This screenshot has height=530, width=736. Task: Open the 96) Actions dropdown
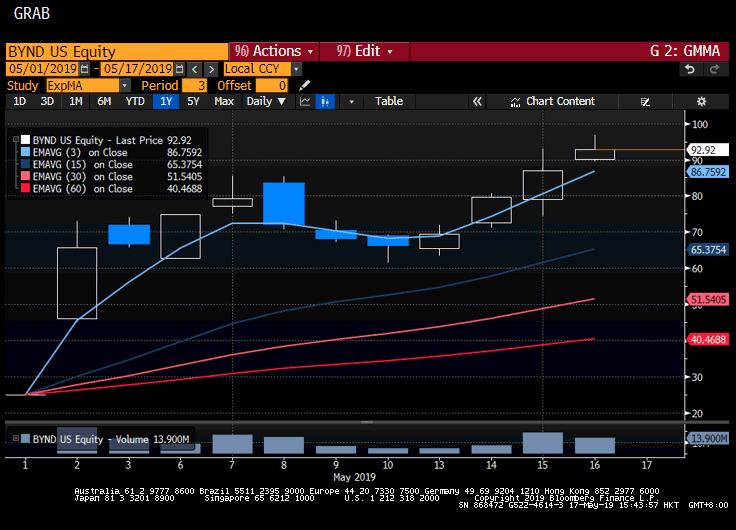click(x=274, y=51)
